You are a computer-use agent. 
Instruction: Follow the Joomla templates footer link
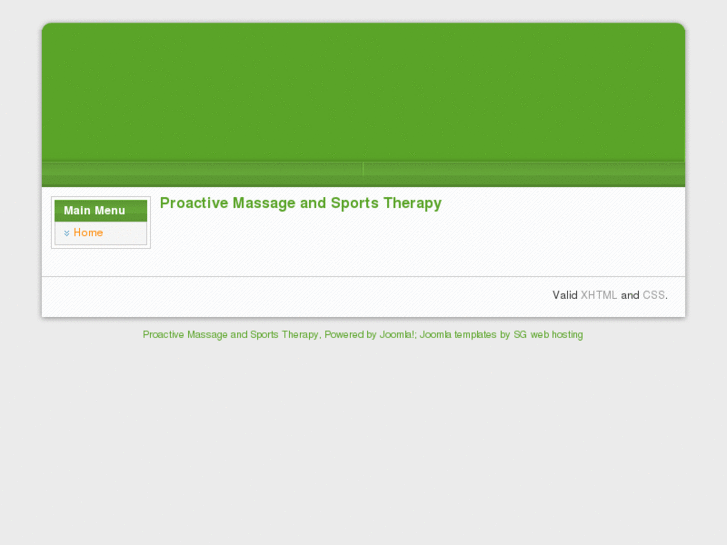[x=458, y=335]
